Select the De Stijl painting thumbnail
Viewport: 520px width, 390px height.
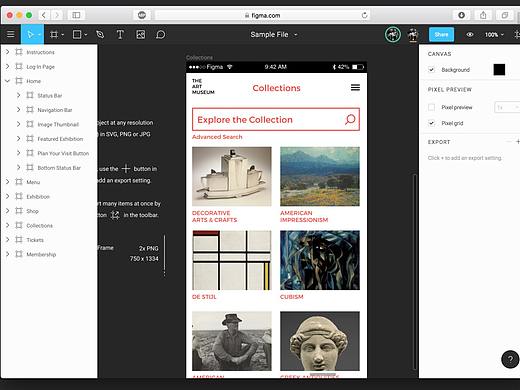click(232, 260)
